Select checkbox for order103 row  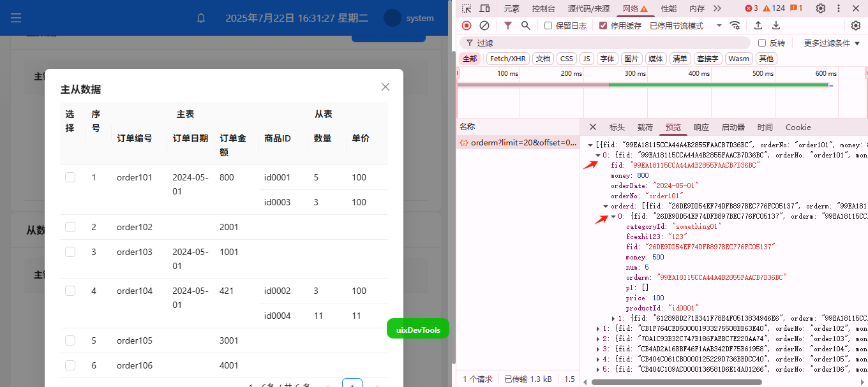click(70, 252)
